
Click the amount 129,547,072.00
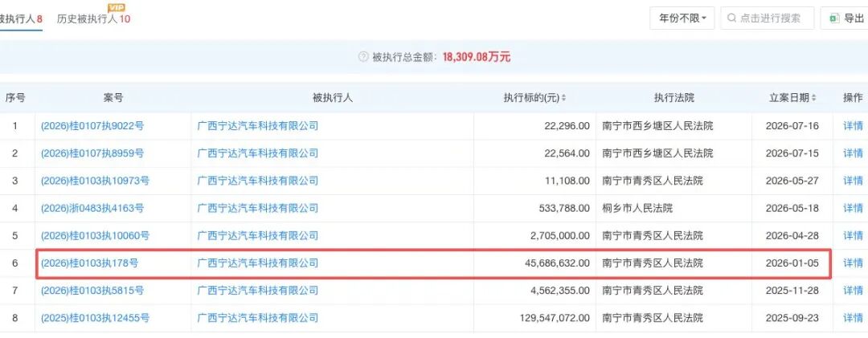[x=555, y=318]
